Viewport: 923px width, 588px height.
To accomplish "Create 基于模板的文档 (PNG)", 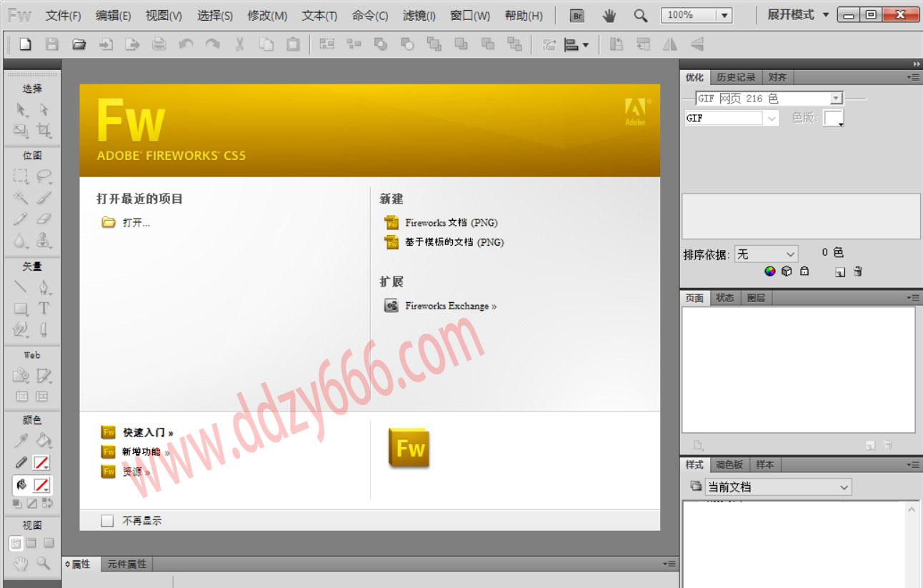I will pos(454,242).
